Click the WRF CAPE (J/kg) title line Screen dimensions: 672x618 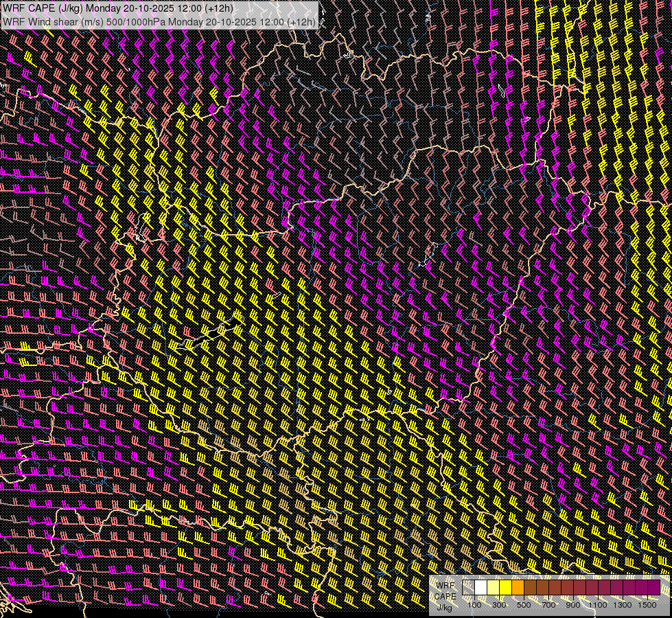pos(118,8)
